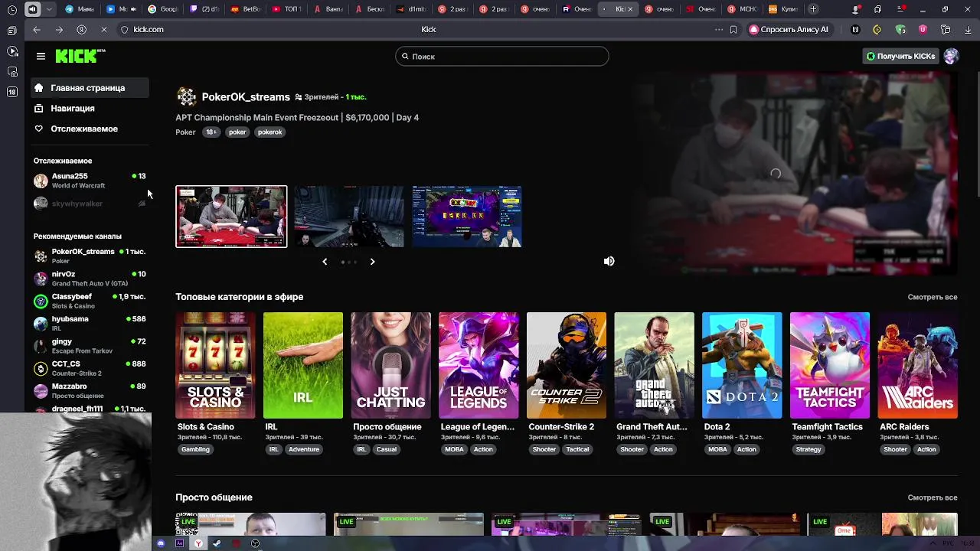Click the PokerOK_streams channel avatar in header

tap(186, 96)
